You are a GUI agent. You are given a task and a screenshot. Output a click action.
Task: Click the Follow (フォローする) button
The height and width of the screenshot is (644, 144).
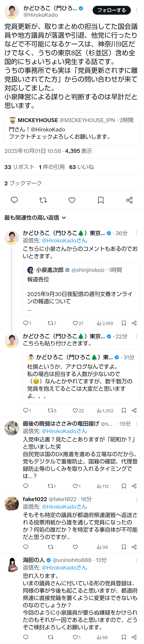[x=111, y=10]
